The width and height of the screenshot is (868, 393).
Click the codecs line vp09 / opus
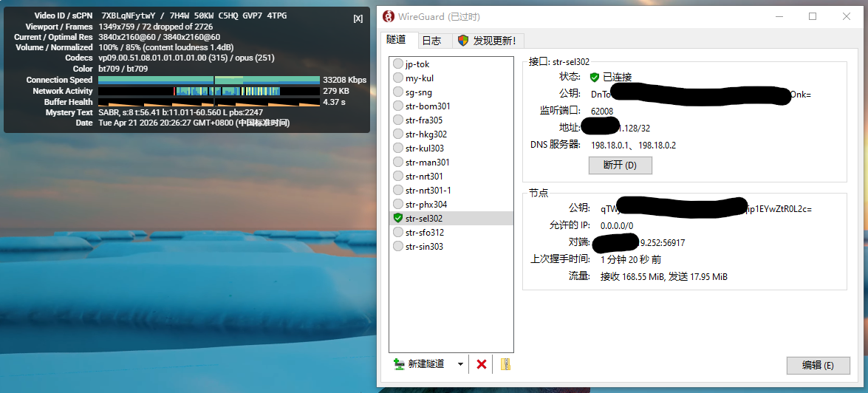coord(187,58)
